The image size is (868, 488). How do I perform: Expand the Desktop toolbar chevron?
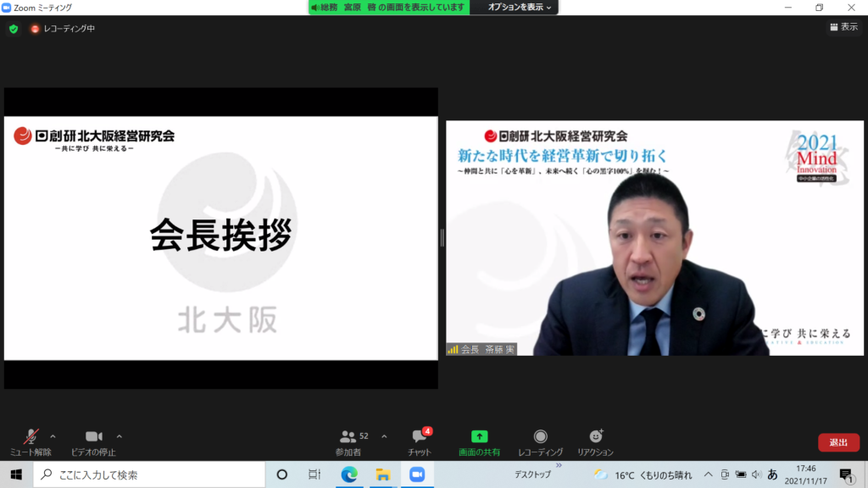coord(559,466)
